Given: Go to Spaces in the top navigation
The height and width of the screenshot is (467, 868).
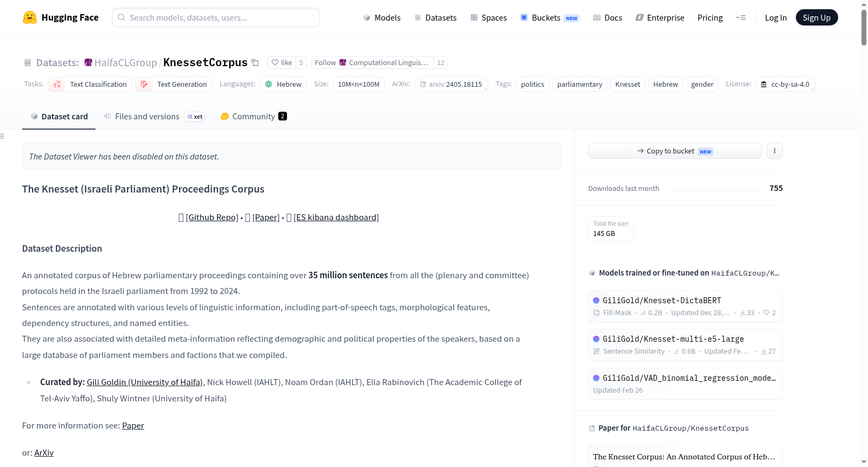Looking at the screenshot, I should (488, 17).
